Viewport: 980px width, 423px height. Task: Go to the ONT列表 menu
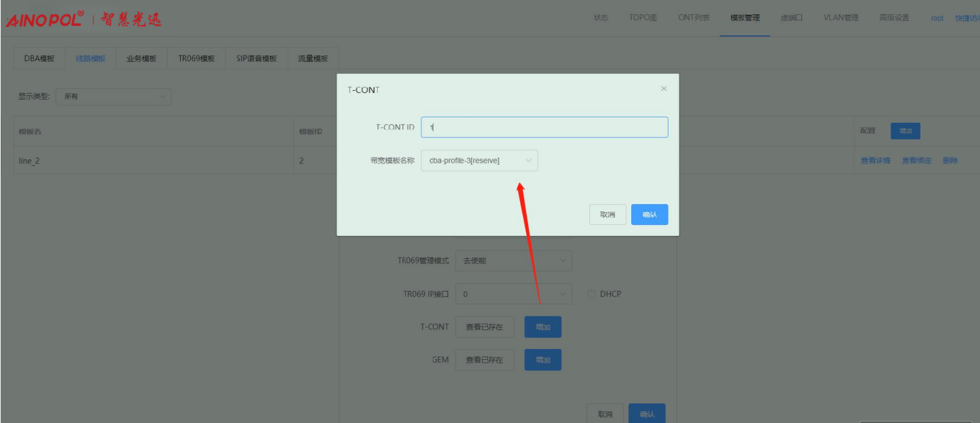click(x=694, y=18)
